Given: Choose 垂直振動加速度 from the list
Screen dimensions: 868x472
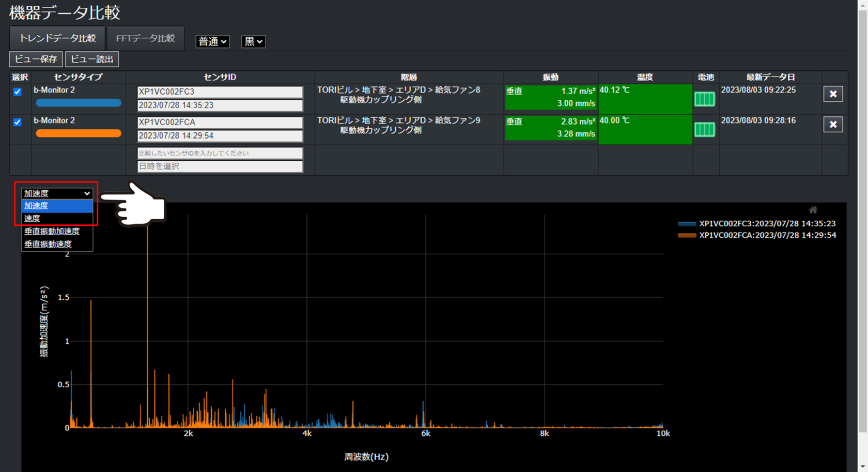Looking at the screenshot, I should [57, 231].
